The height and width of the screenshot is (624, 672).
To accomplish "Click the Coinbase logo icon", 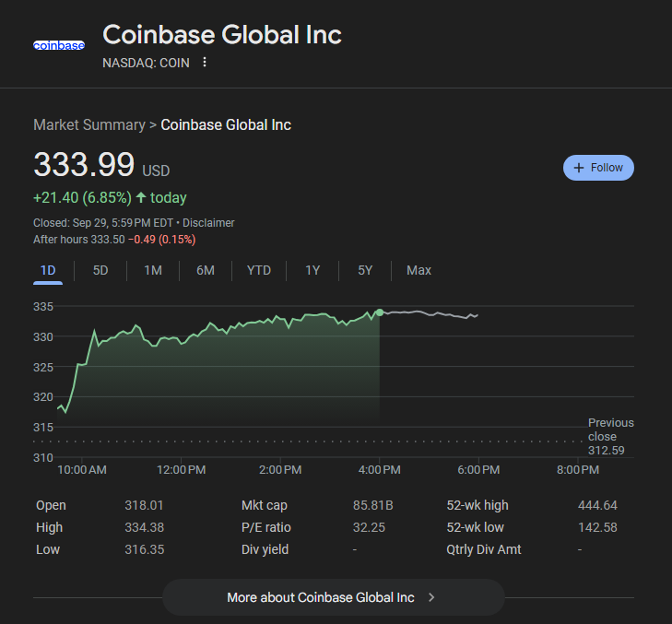I will (59, 45).
